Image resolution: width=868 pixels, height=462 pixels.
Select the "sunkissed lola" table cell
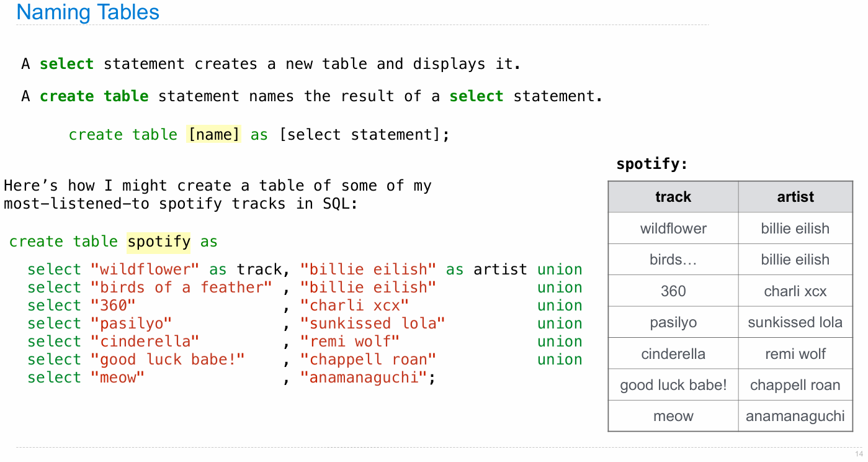795,322
